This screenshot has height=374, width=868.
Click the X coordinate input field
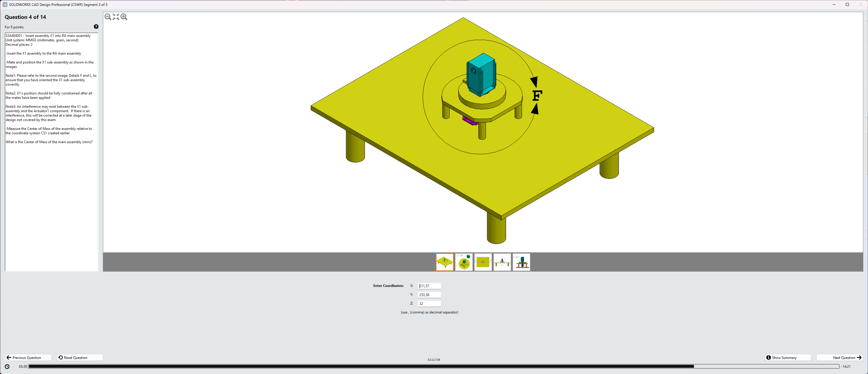point(429,286)
